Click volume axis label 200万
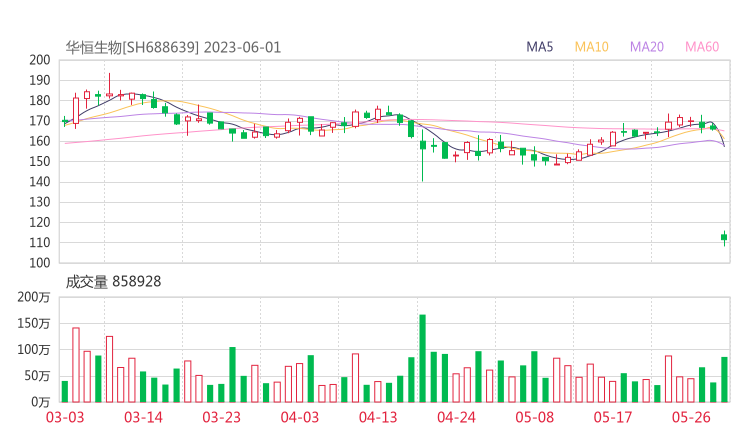This screenshot has height=440, width=740. (x=34, y=297)
